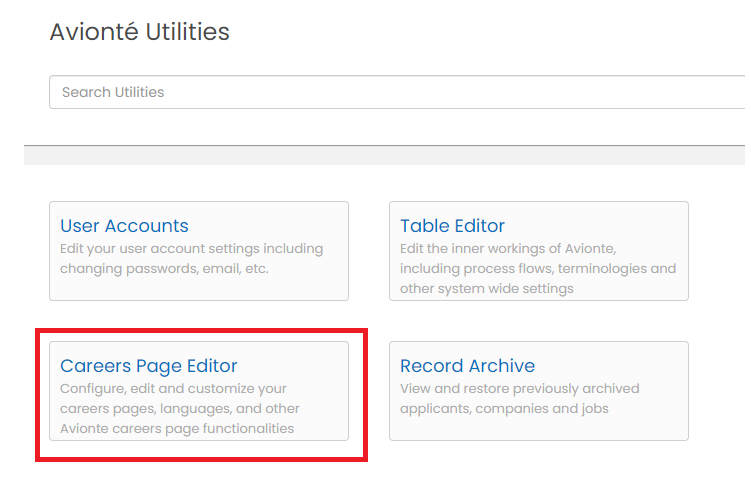Image resolution: width=751 pixels, height=481 pixels.
Task: Select the Table Editor description text
Action: 538,268
